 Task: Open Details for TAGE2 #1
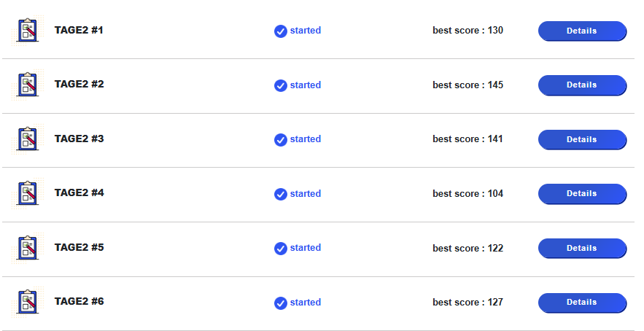coord(583,31)
